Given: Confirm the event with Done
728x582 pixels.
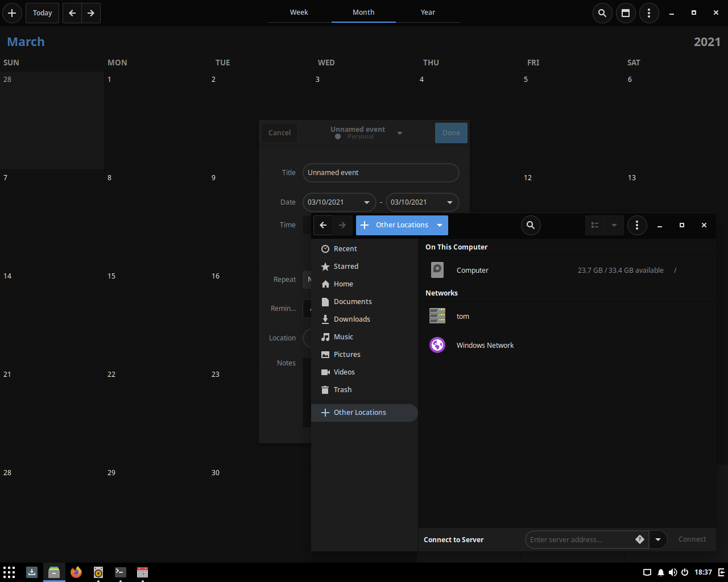Looking at the screenshot, I should click(x=451, y=133).
